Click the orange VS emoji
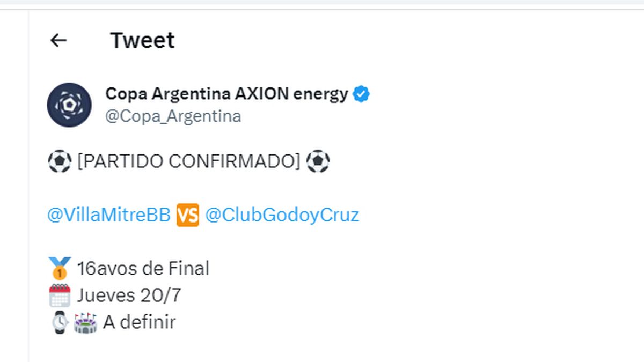This screenshot has width=644, height=362. coord(188,215)
